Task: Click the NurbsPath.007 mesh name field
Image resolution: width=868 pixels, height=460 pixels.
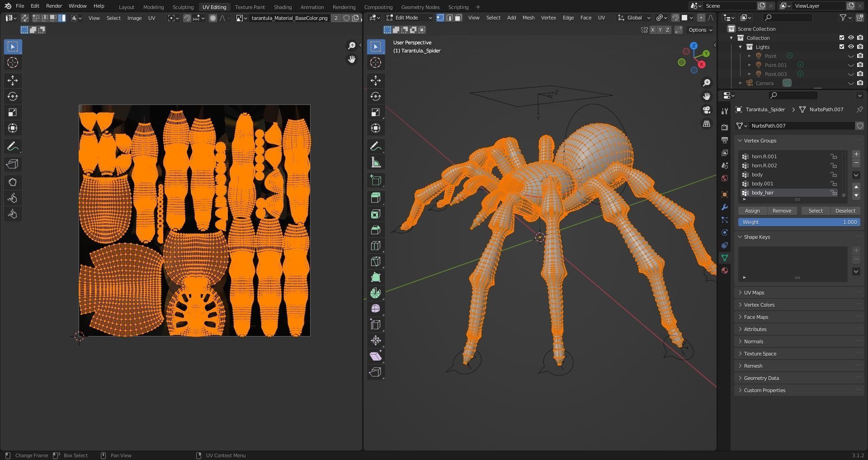Action: [x=801, y=126]
